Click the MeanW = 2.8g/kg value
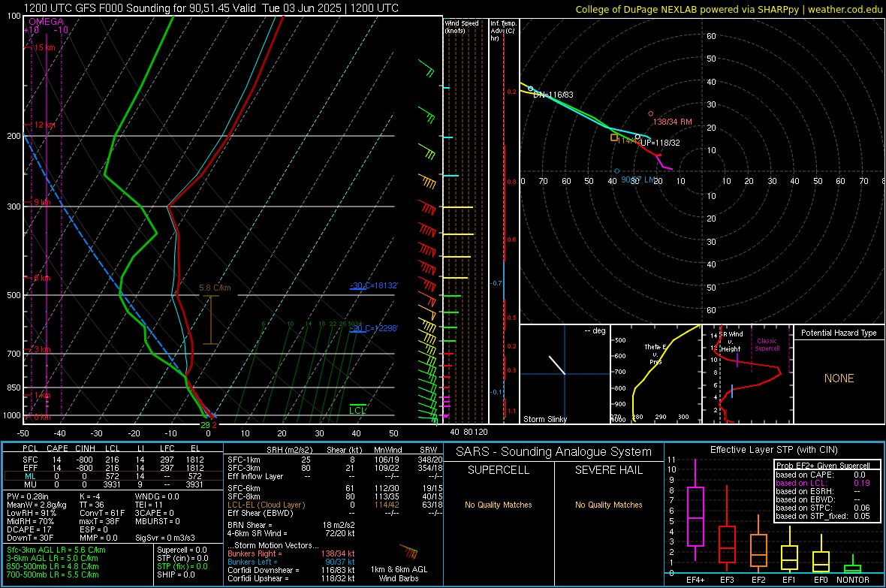The width and height of the screenshot is (886, 588). click(x=36, y=505)
